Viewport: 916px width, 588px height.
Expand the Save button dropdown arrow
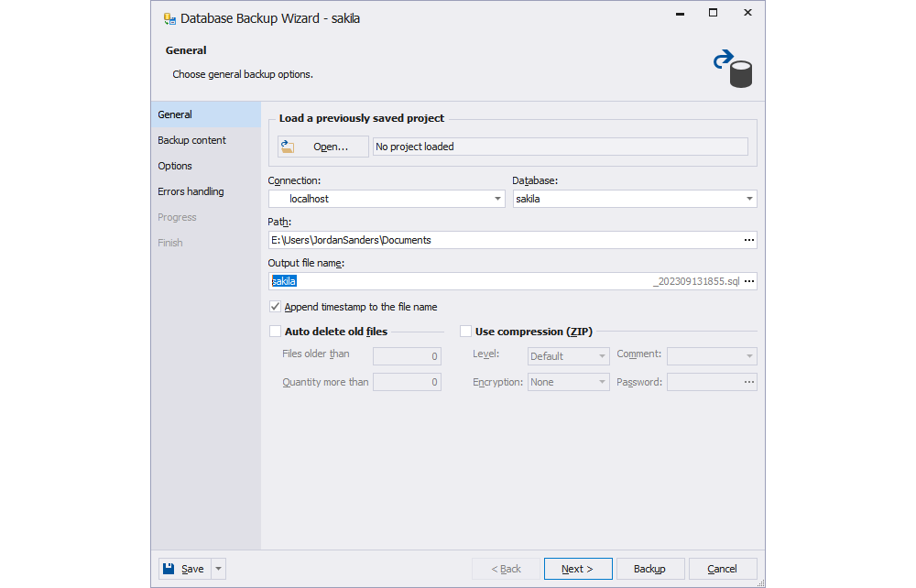point(217,568)
